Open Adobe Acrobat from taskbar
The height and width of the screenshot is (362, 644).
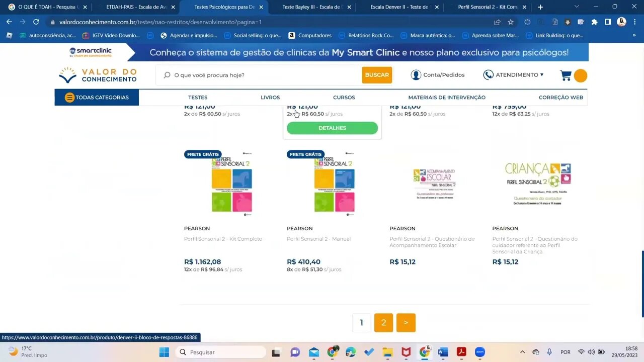461,352
